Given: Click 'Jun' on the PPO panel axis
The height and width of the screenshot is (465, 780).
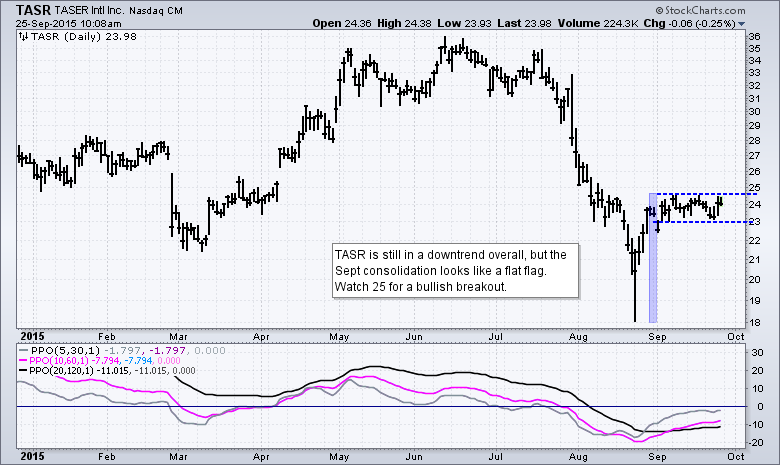Looking at the screenshot, I should tap(414, 457).
